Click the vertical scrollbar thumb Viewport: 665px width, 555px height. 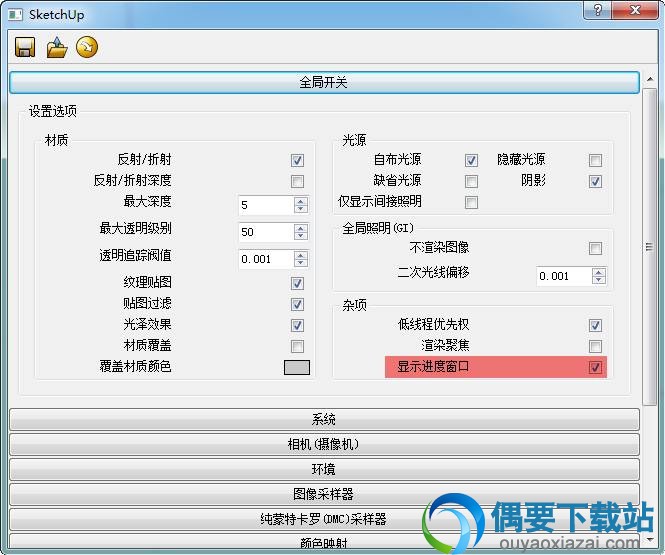(x=649, y=247)
